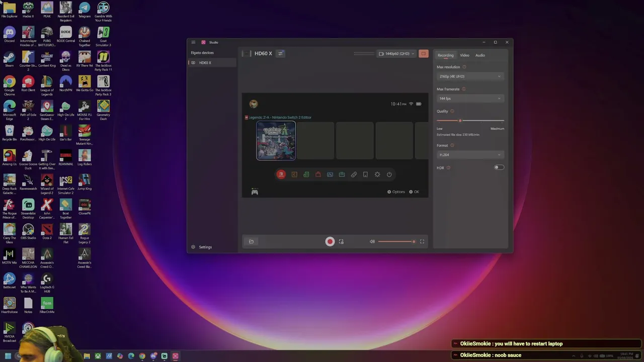Select the Discord desktop shortcut

(x=10, y=36)
